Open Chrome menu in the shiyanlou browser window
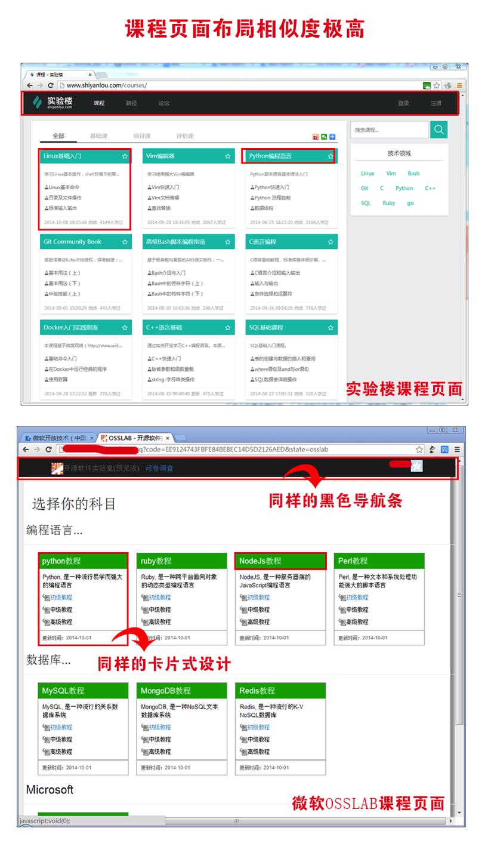The height and width of the screenshot is (868, 488). [x=459, y=85]
